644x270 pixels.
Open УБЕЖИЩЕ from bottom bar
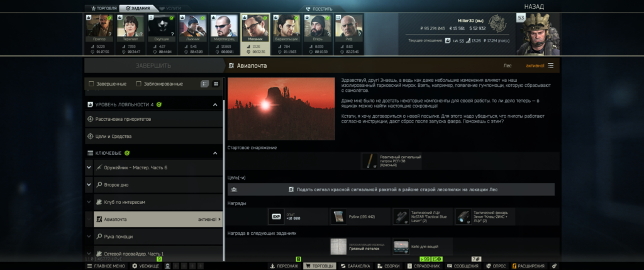[x=146, y=266]
